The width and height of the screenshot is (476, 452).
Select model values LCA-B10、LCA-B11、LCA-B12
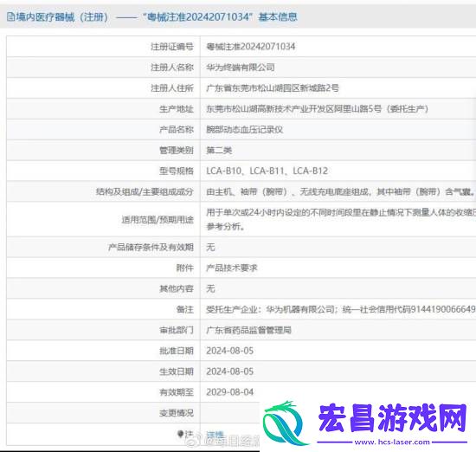pos(267,171)
